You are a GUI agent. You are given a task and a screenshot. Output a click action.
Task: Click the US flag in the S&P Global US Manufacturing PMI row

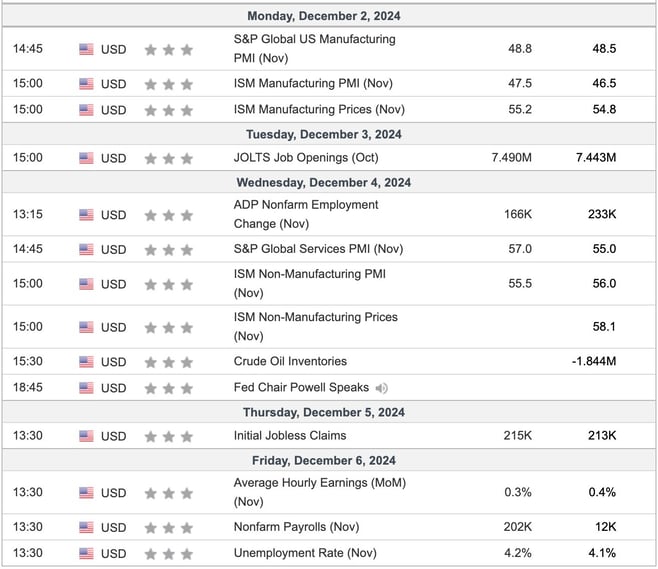pos(86,49)
